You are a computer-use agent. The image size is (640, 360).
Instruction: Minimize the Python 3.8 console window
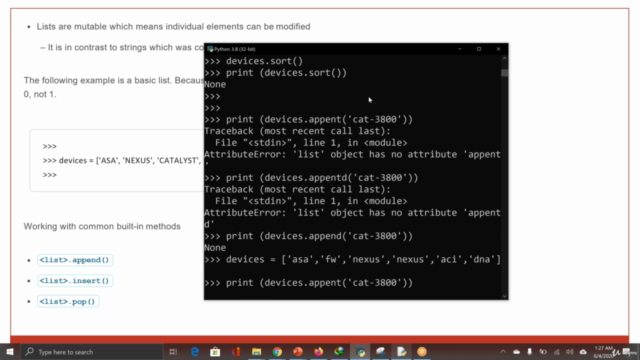point(460,49)
